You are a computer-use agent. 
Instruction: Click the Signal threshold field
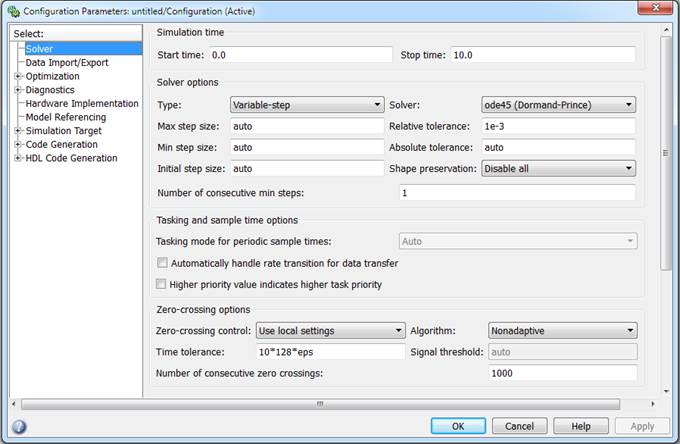(563, 352)
